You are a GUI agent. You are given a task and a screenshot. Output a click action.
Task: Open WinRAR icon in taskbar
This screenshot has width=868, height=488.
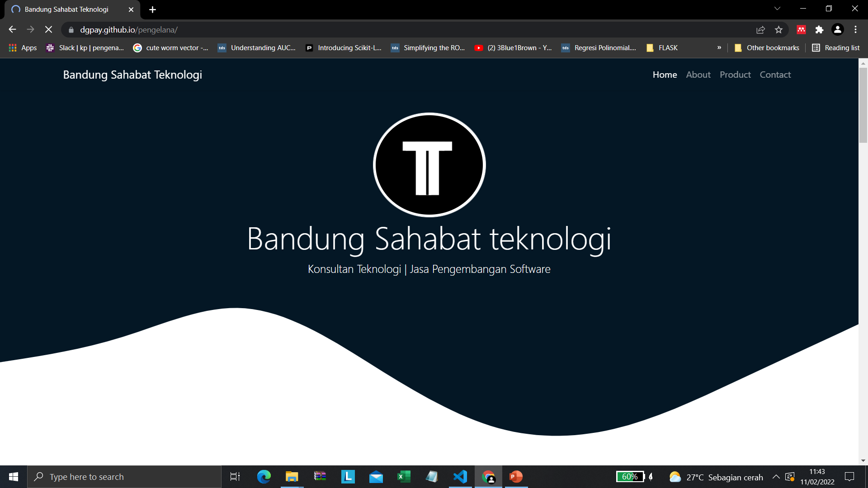pyautogui.click(x=320, y=477)
